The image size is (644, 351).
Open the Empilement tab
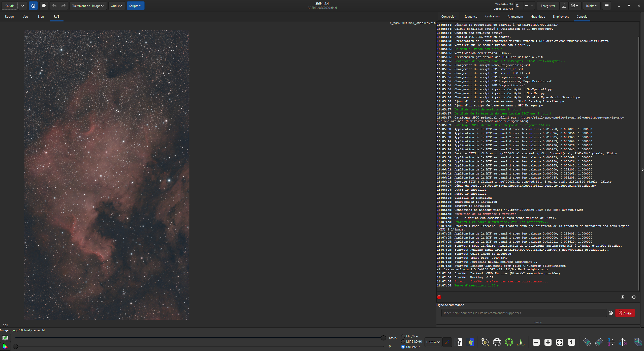click(561, 17)
